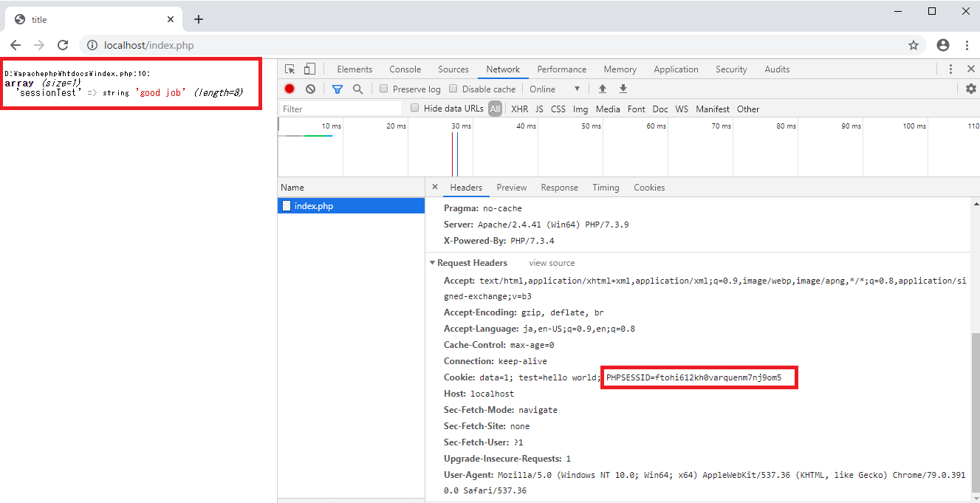Filter requests by Font
980x503 pixels.
tap(637, 109)
